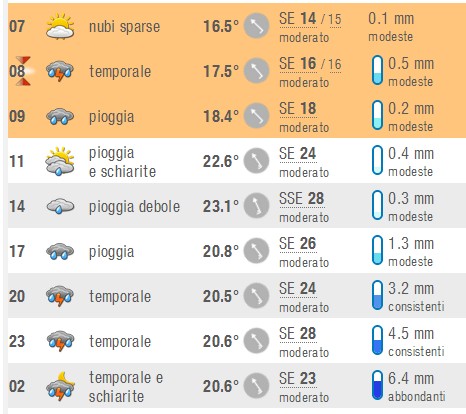Screen dimensions: 466x414
Task: Click the nubi sparse weather icon at 07
Action: tap(60, 26)
